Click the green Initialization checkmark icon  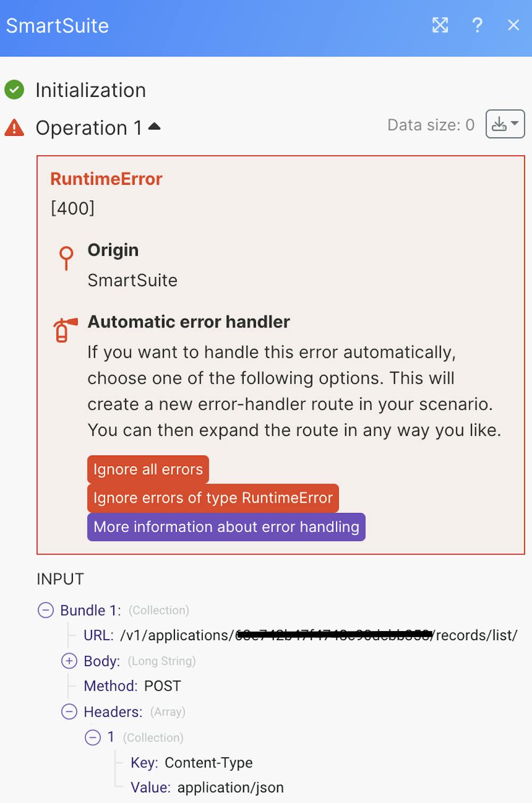coord(14,90)
